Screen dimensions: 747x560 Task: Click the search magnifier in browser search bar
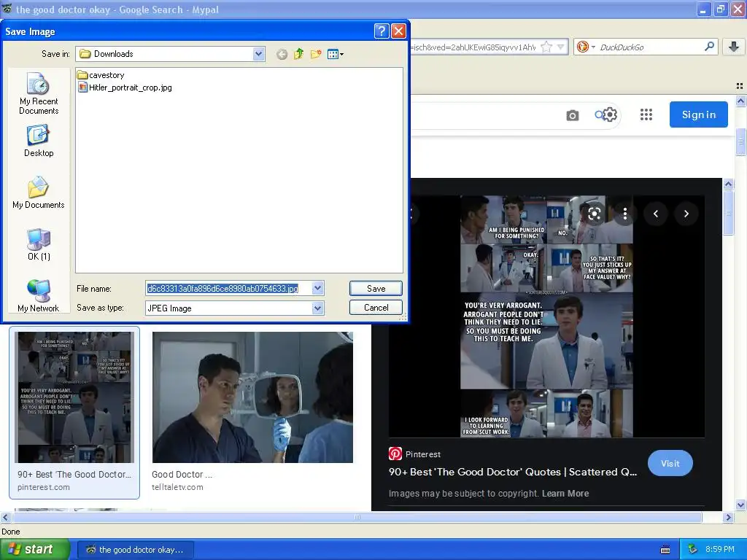coord(709,47)
